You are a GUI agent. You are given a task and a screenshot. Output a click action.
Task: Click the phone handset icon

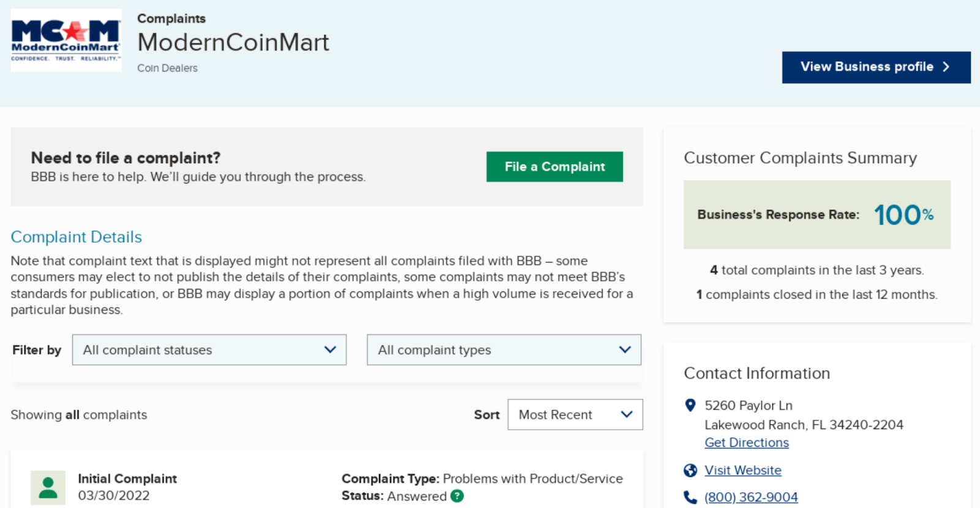(690, 497)
